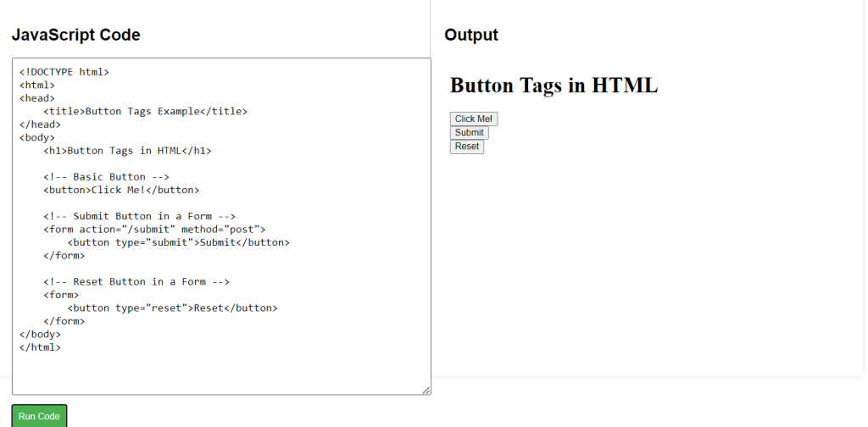Click the 'JavaScript Code' heading
Image resolution: width=868 pixels, height=427 pixels.
[x=75, y=35]
